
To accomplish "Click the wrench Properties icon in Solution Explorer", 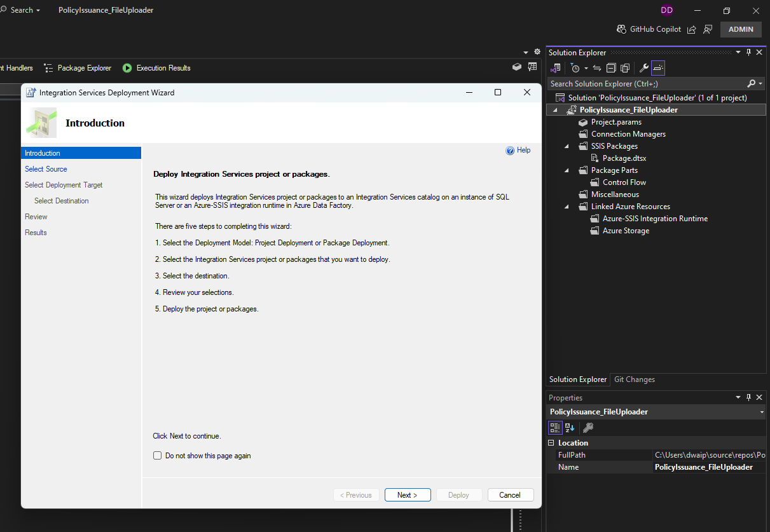I will 644,68.
